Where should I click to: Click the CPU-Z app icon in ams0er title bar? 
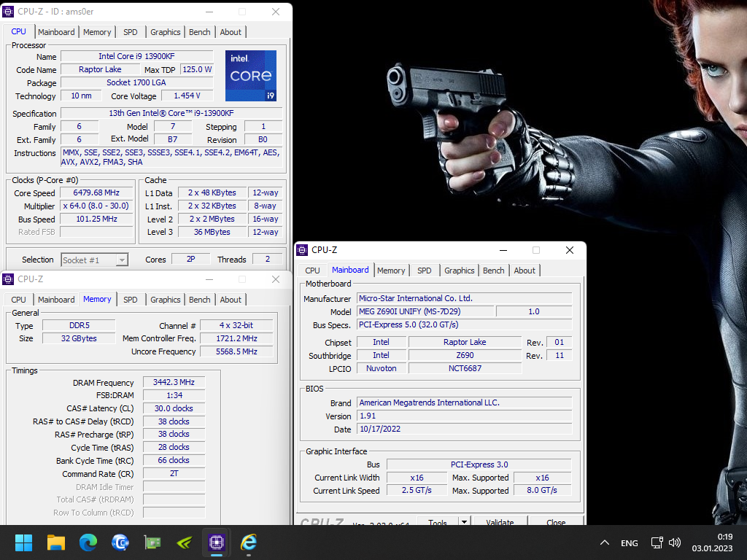coord(8,12)
